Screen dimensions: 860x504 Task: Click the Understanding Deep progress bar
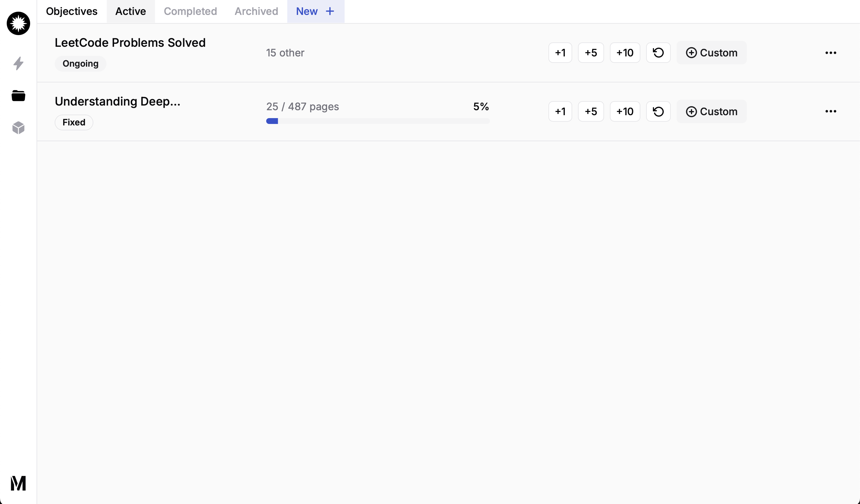pos(377,121)
